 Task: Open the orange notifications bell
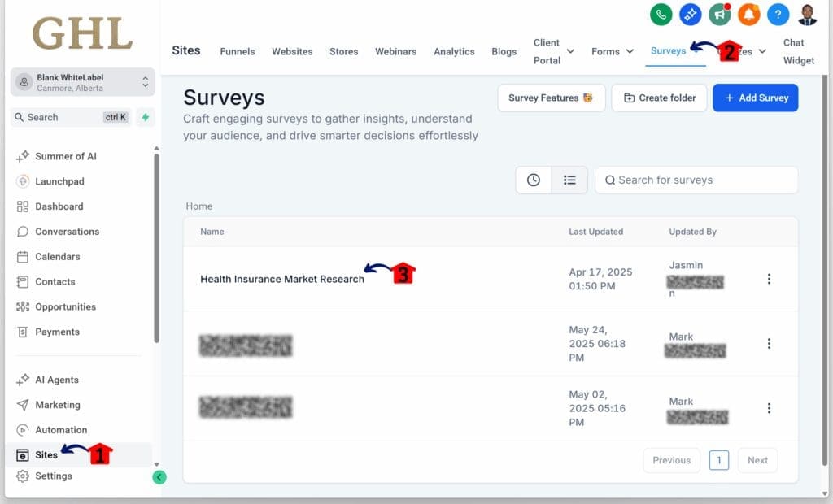point(748,15)
